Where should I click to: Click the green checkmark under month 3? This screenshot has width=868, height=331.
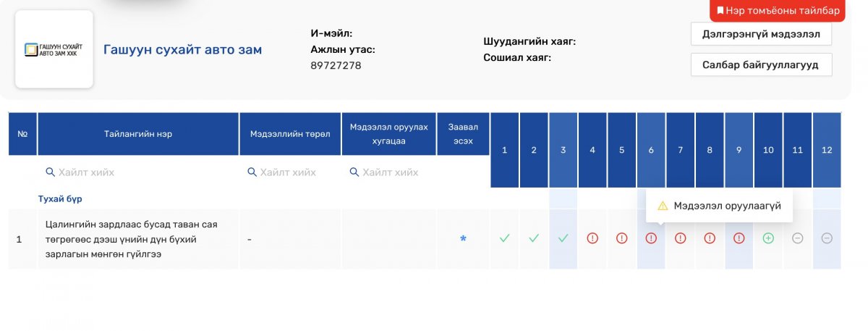(563, 238)
